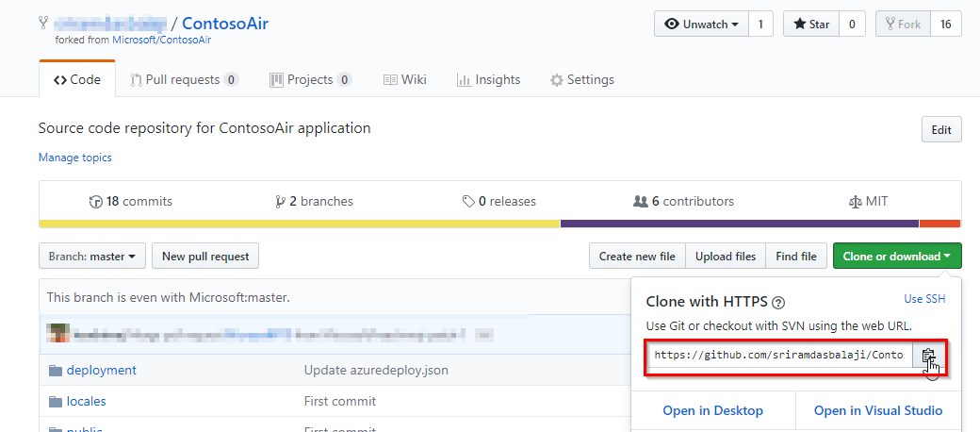Screen dimensions: 980x432
Task: Select the HTTPS clone URL text field
Action: [x=778, y=356]
